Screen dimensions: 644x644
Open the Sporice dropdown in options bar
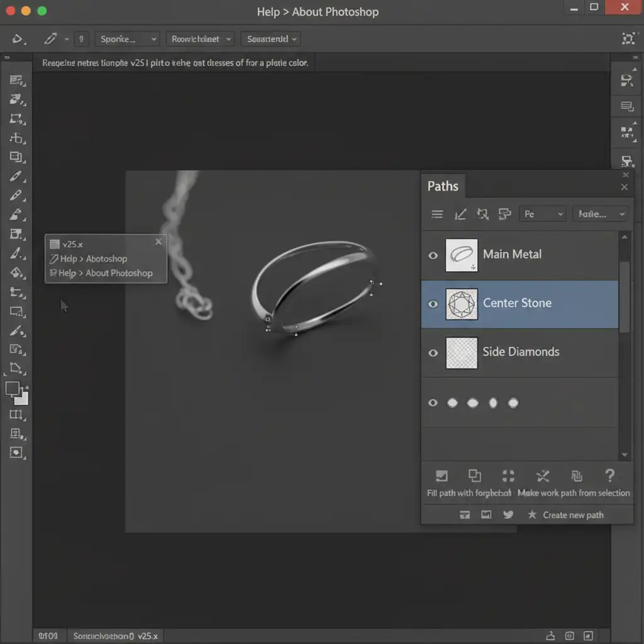point(127,39)
